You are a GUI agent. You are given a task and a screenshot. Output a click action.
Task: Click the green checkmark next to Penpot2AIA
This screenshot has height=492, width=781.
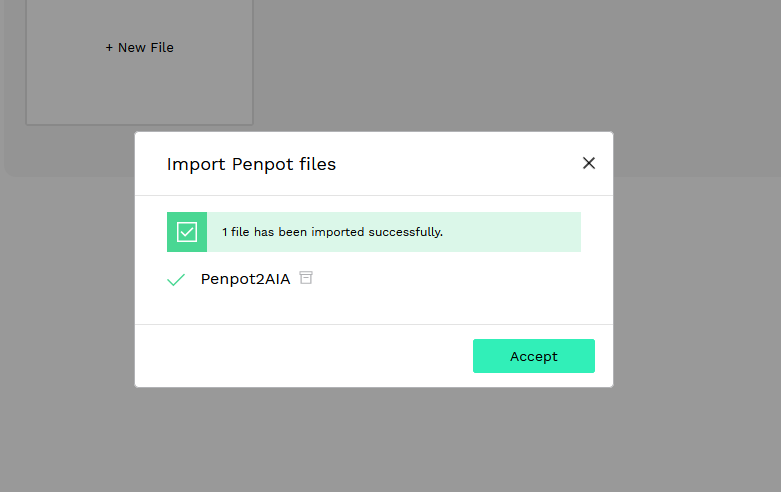[176, 279]
